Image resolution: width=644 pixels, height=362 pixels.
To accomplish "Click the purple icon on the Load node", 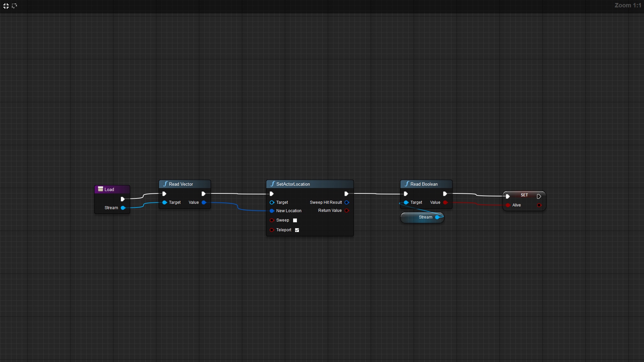I will pyautogui.click(x=100, y=189).
